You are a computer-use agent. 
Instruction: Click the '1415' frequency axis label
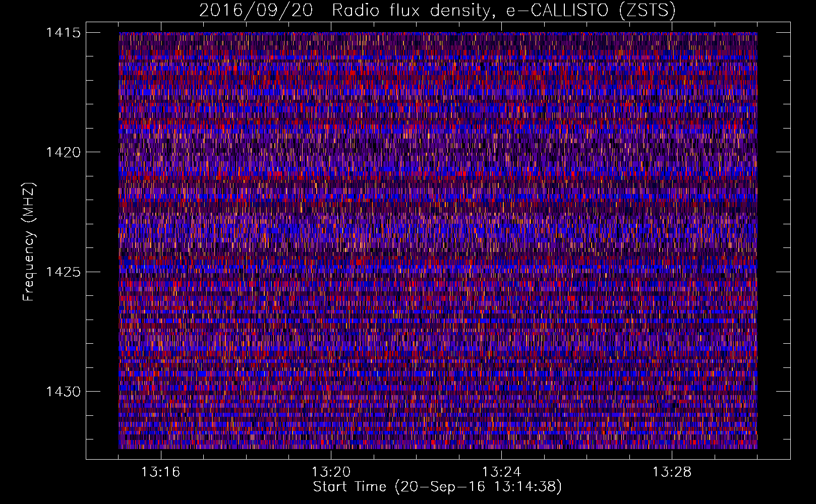63,33
